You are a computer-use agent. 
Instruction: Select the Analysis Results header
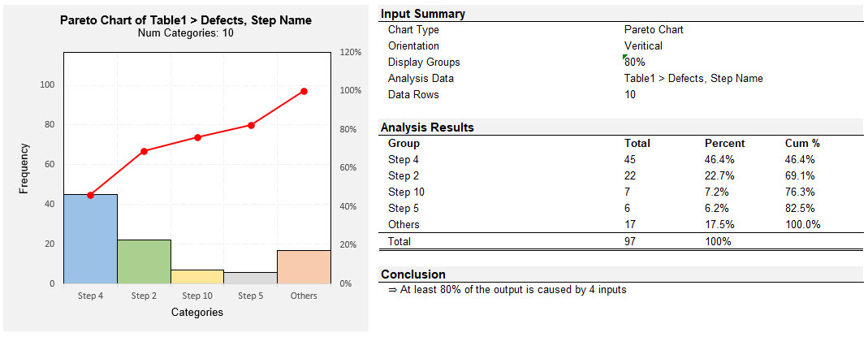(x=427, y=127)
